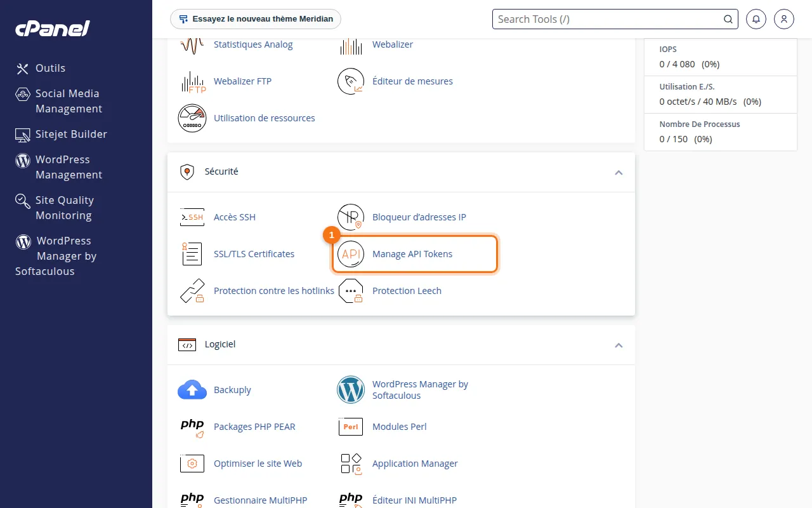Click the Protection Leech icon

pos(351,291)
